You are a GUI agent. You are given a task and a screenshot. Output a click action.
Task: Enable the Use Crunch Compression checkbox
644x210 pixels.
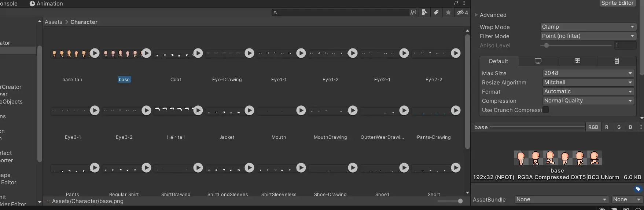point(546,110)
